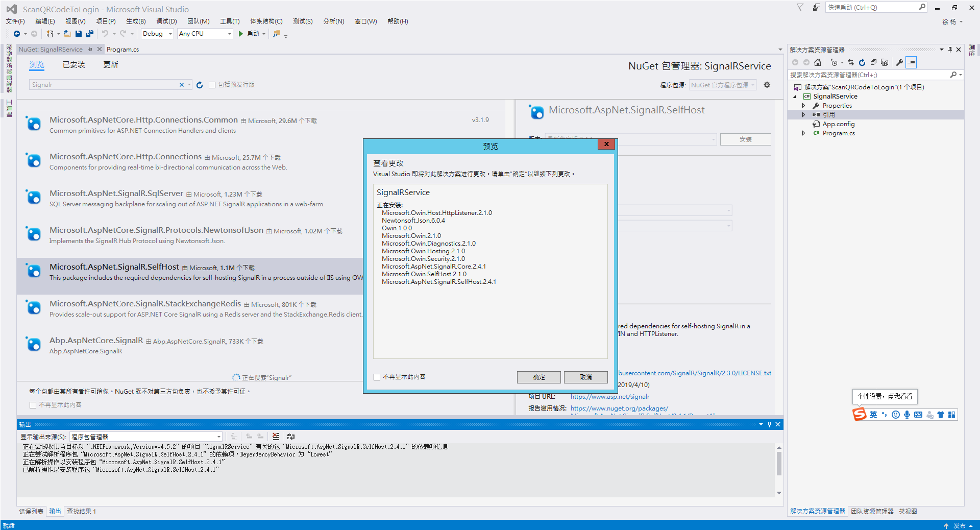Click 确定 in the preview dialog

click(538, 377)
